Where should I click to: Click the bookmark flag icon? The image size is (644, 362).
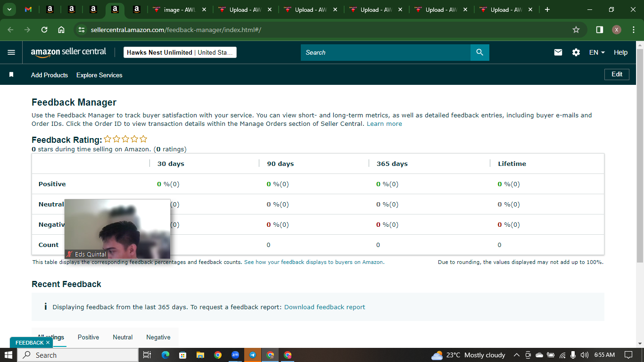coord(11,74)
